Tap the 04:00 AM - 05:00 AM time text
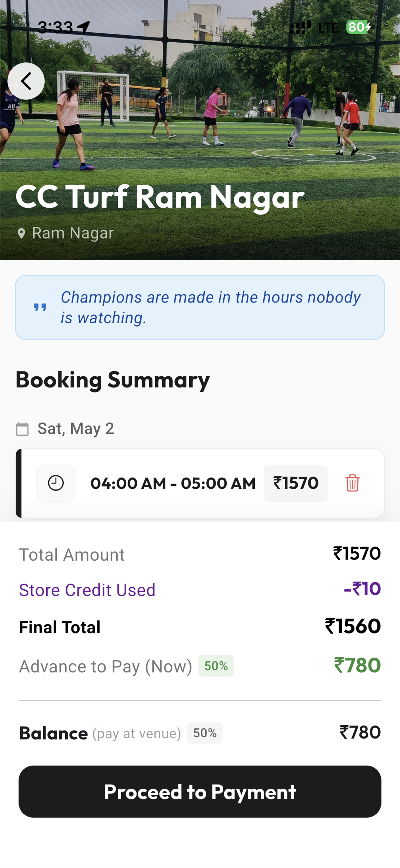 173,483
